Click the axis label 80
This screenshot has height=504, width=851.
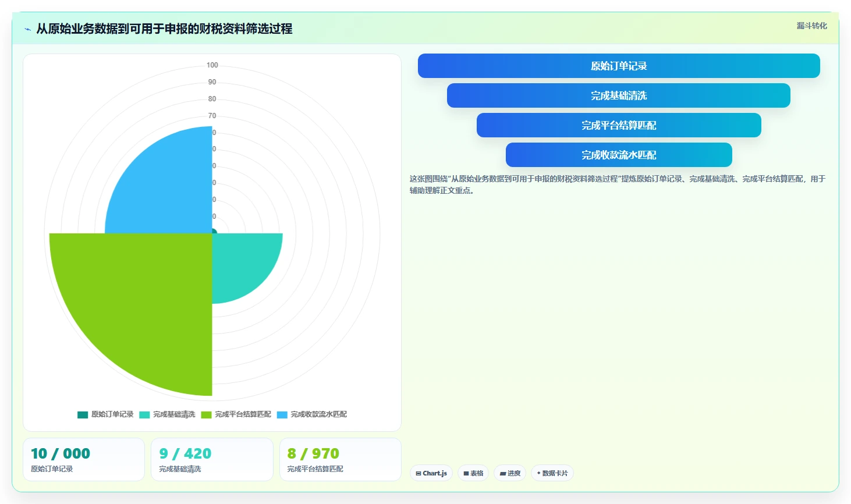pos(212,99)
